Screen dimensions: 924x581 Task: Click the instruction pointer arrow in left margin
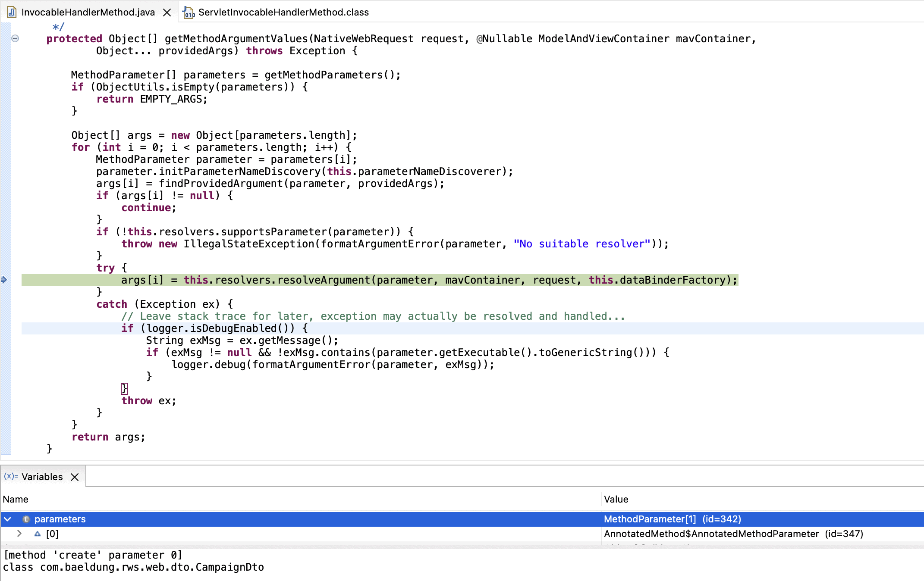[4, 280]
